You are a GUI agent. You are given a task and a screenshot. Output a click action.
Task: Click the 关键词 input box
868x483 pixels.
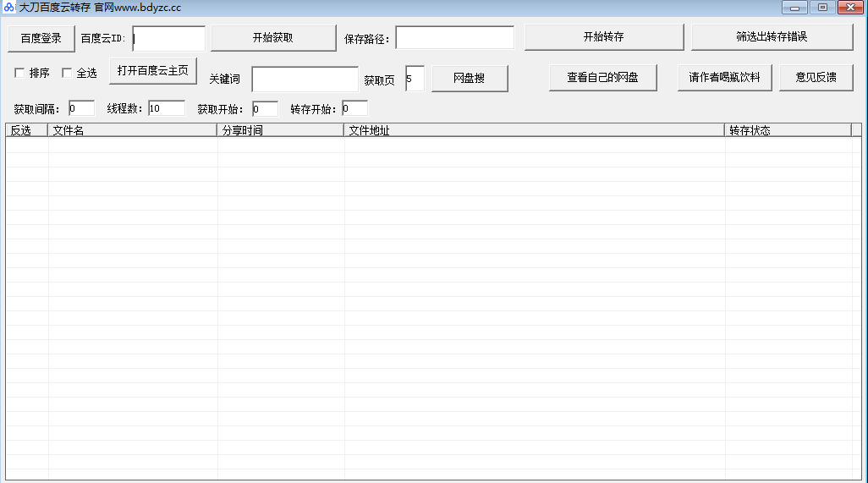305,79
